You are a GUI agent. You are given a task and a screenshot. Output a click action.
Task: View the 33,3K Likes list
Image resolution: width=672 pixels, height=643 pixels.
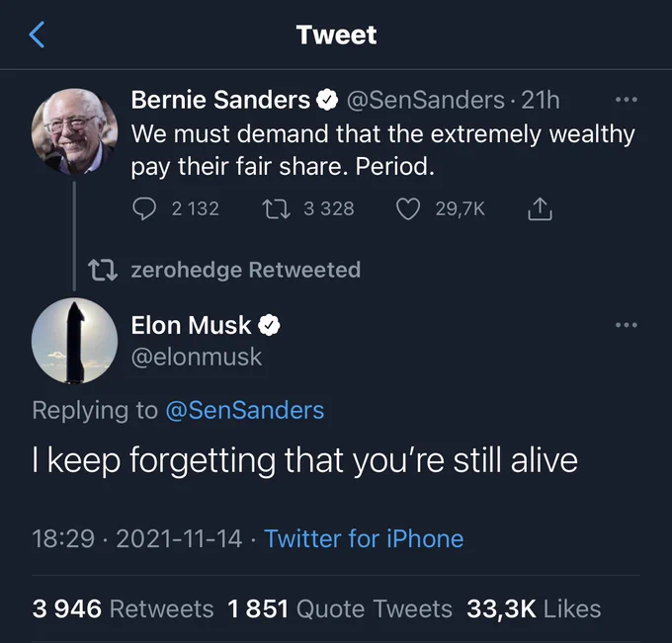click(534, 608)
